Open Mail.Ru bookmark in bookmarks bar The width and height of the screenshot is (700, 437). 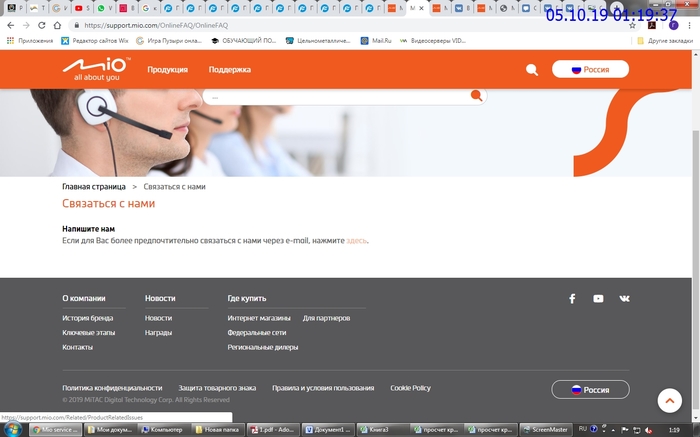click(381, 41)
